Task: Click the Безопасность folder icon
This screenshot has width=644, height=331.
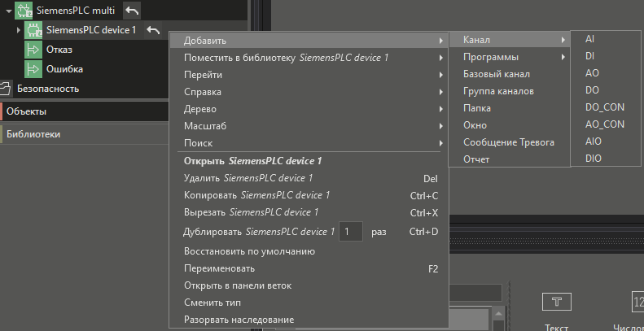Action: (6, 89)
